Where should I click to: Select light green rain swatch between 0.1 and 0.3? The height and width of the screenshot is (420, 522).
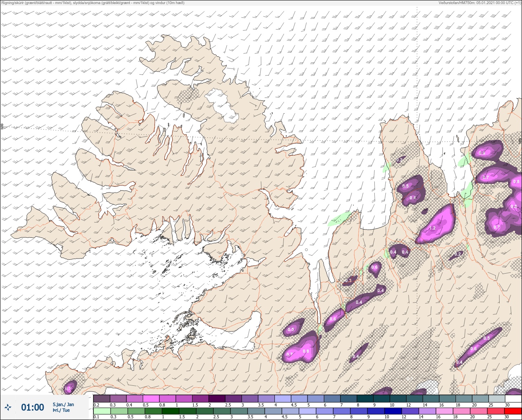point(102,411)
